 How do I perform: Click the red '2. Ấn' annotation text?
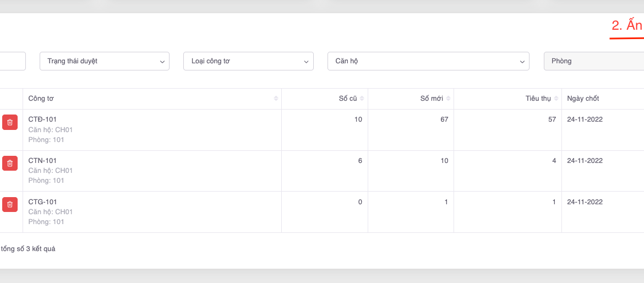626,26
